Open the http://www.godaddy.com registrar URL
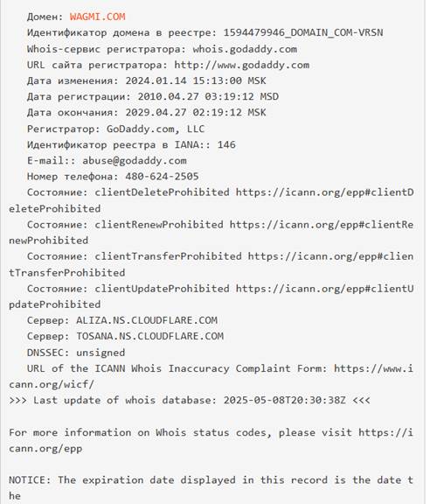 [242, 66]
